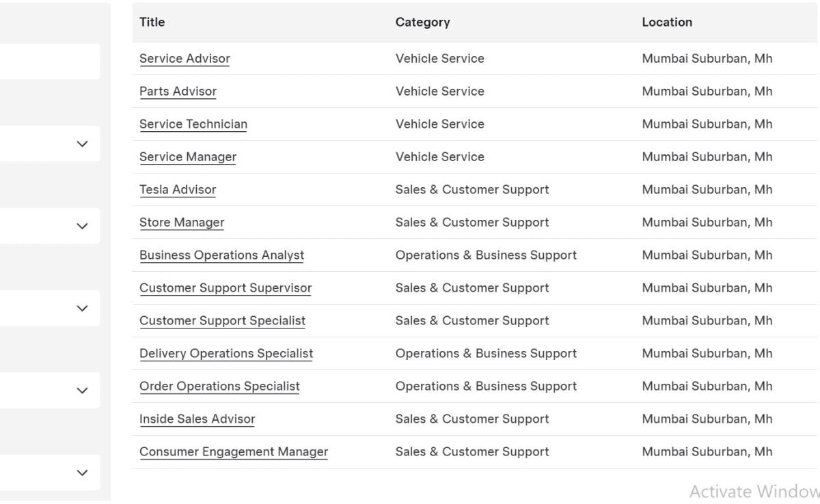Select the Delivery Operations Specialist link
The image size is (820, 504).
(x=226, y=354)
